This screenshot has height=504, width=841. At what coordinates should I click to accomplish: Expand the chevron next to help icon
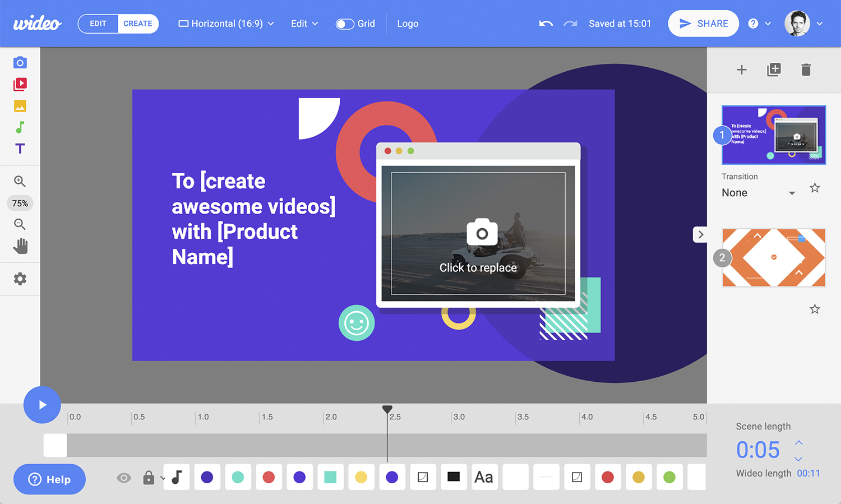coord(768,24)
